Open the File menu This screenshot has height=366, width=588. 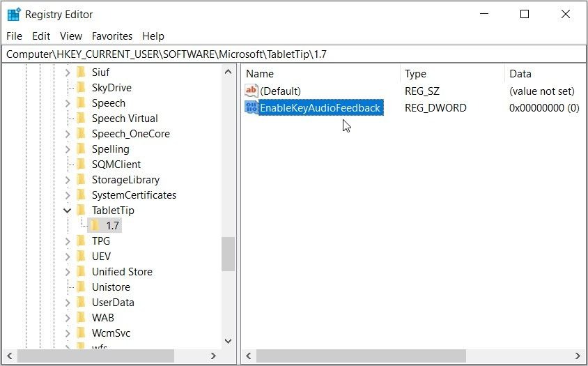pos(14,36)
